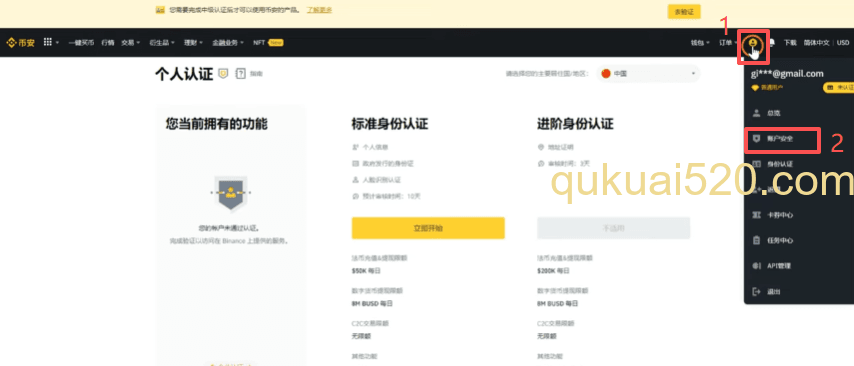Open 一键买币 buy crypto menu item

[x=81, y=42]
